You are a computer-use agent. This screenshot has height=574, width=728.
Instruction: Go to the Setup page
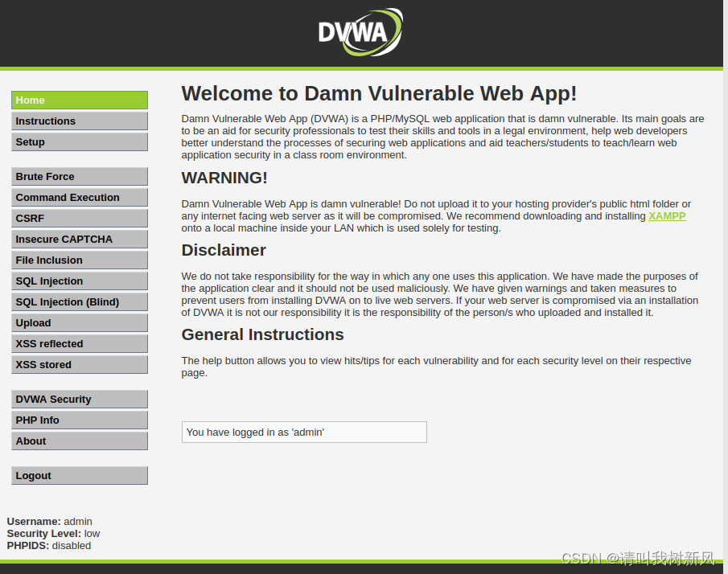(x=80, y=142)
